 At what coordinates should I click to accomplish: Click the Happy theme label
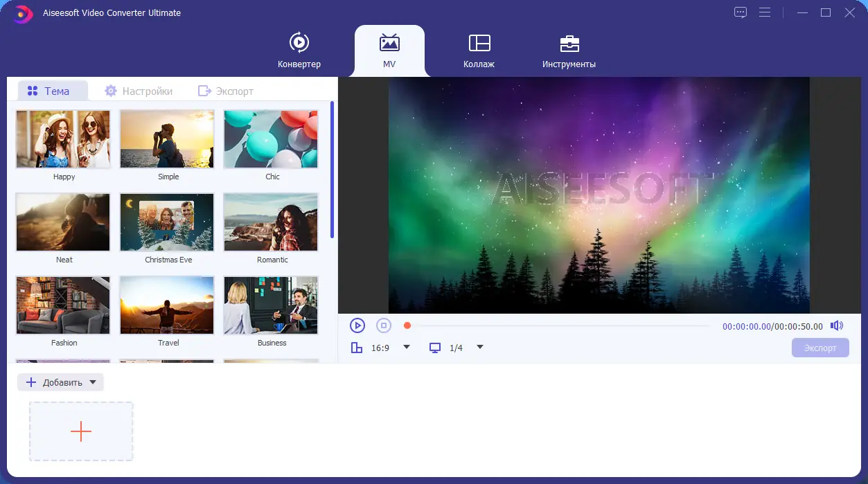[x=64, y=177]
